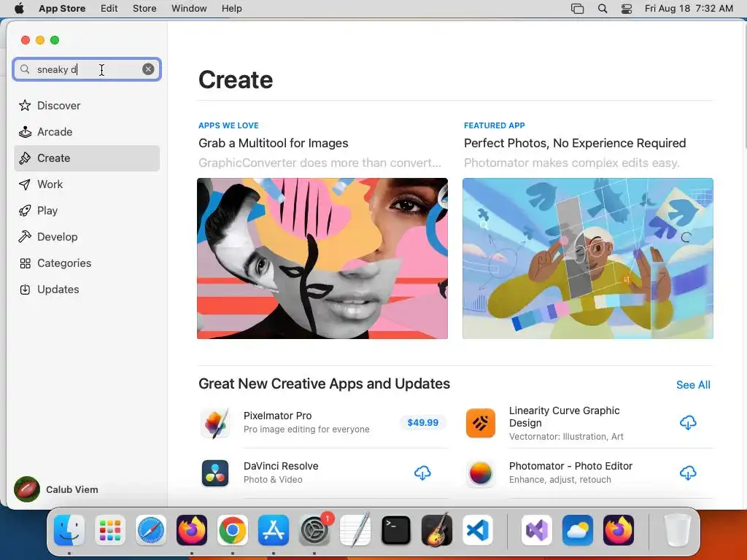Select Create in the sidebar
Viewport: 747px width, 560px height.
tap(87, 158)
